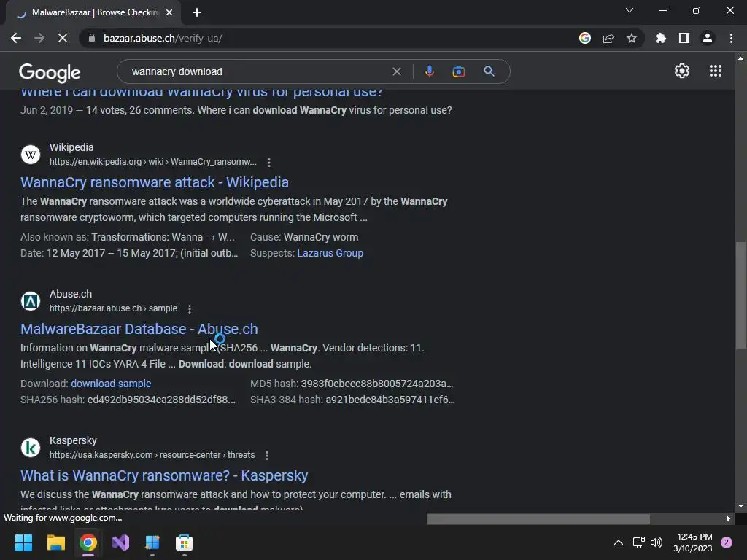Viewport: 747px width, 560px height.
Task: Open File Explorer from the taskbar
Action: 55,542
